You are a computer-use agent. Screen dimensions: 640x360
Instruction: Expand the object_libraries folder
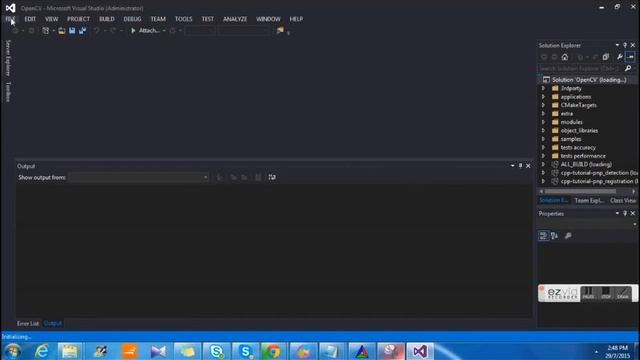(x=543, y=131)
